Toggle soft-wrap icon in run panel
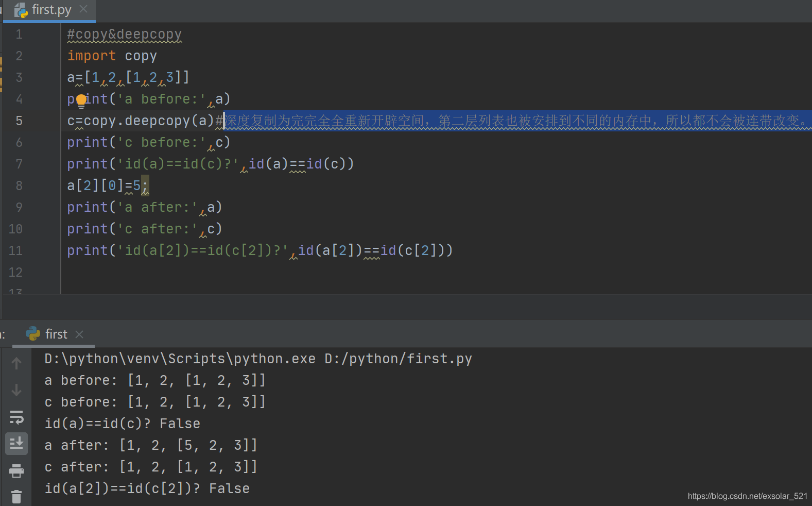The width and height of the screenshot is (812, 506). (x=16, y=417)
